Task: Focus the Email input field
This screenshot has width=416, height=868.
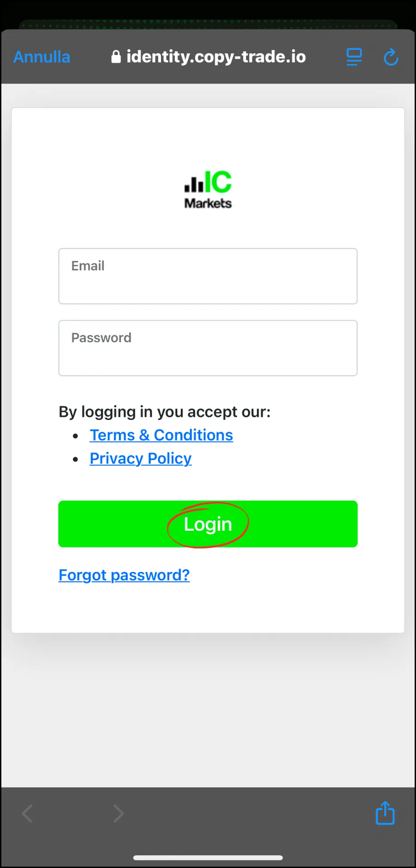Action: pos(208,276)
